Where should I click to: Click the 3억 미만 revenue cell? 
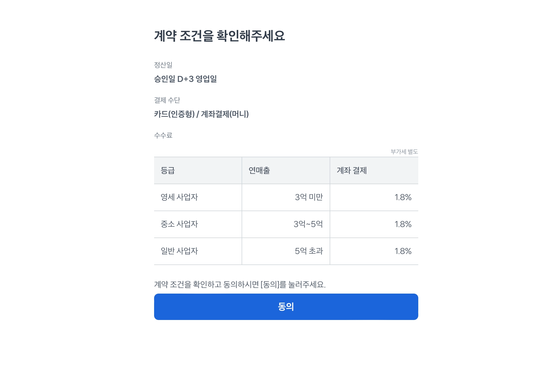tap(309, 197)
